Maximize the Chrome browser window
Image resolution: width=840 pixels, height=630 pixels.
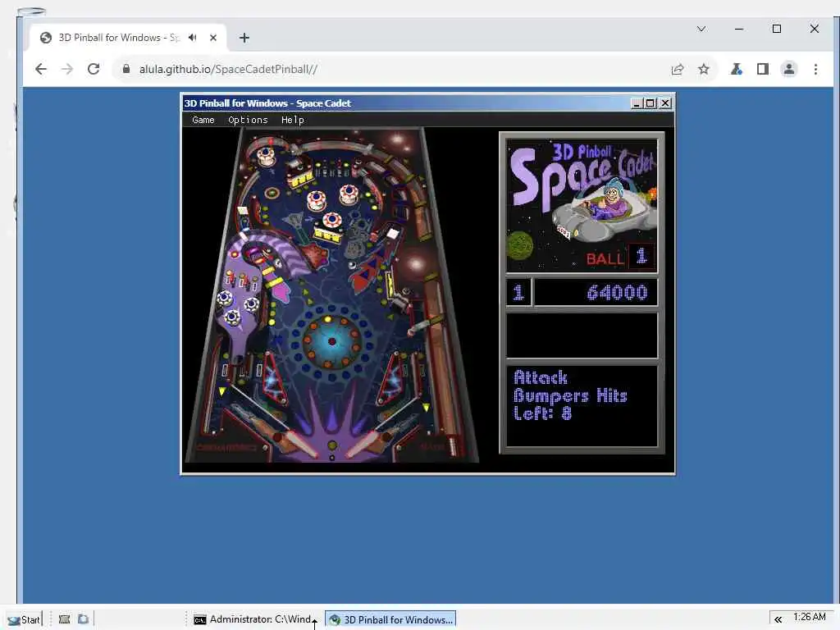tap(777, 29)
